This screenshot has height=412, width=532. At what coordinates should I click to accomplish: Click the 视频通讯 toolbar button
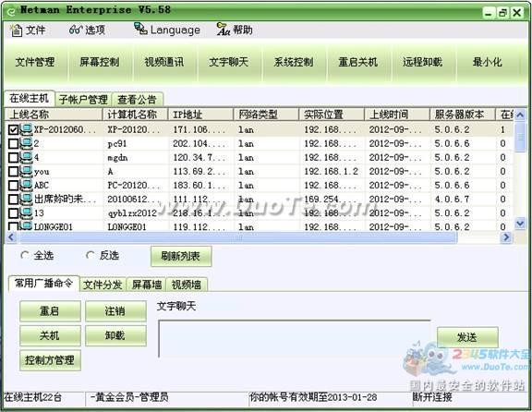pos(164,62)
